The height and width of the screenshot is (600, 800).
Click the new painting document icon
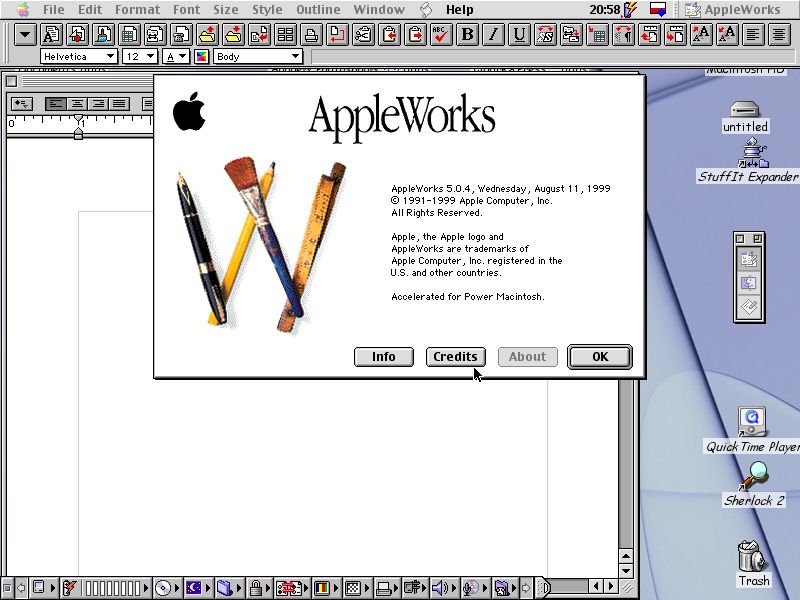[103, 35]
